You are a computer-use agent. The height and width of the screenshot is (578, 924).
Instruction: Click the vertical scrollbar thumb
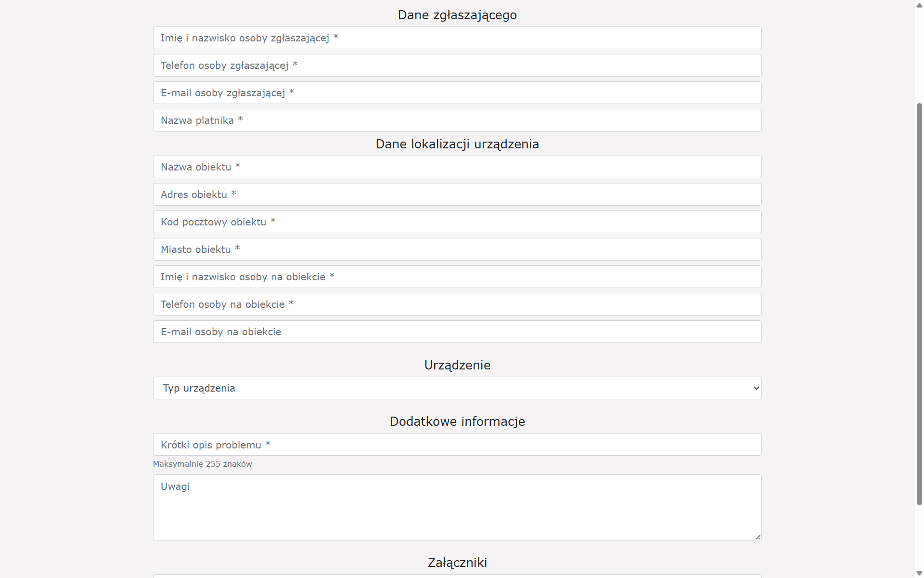pos(919,303)
